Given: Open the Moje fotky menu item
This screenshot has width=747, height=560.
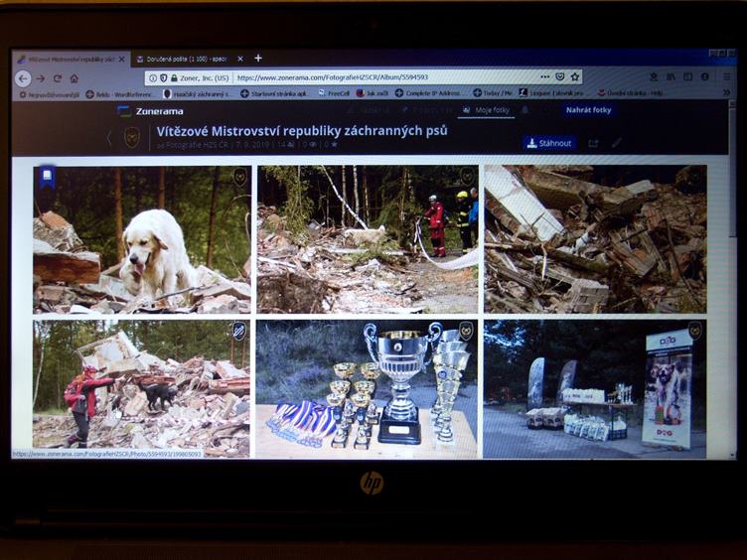Looking at the screenshot, I should [x=487, y=110].
